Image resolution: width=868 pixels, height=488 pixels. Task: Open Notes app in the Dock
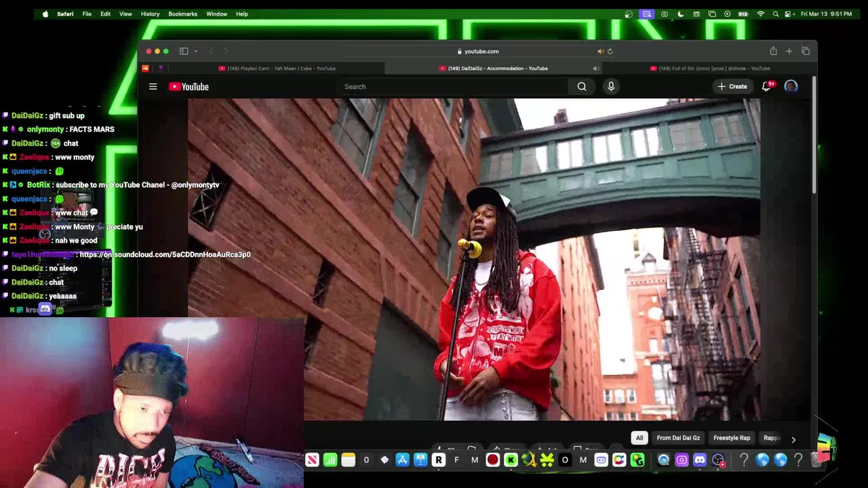(x=348, y=460)
